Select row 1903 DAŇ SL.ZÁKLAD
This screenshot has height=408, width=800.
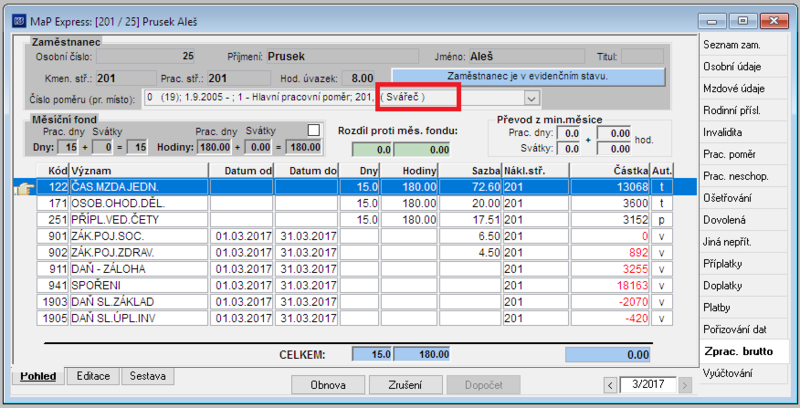(x=355, y=301)
